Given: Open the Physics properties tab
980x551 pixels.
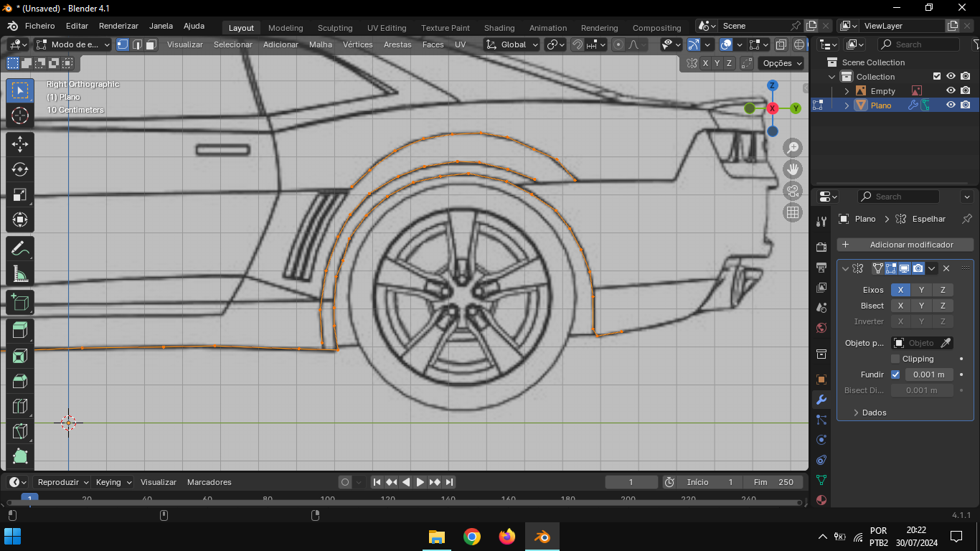Looking at the screenshot, I should [x=821, y=440].
